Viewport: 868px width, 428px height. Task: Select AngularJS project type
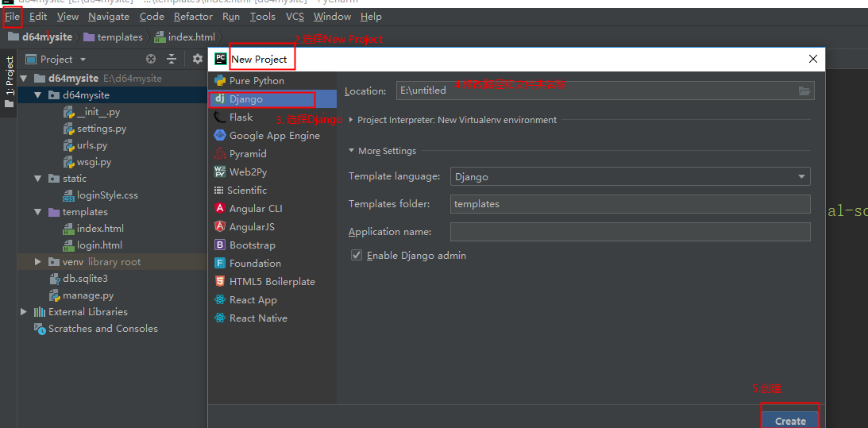(x=272, y=227)
